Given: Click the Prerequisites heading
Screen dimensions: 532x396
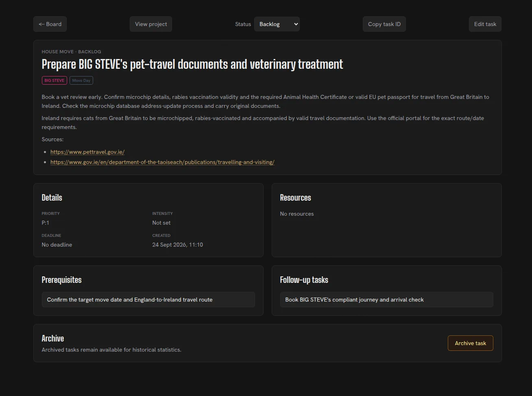Looking at the screenshot, I should (x=62, y=280).
